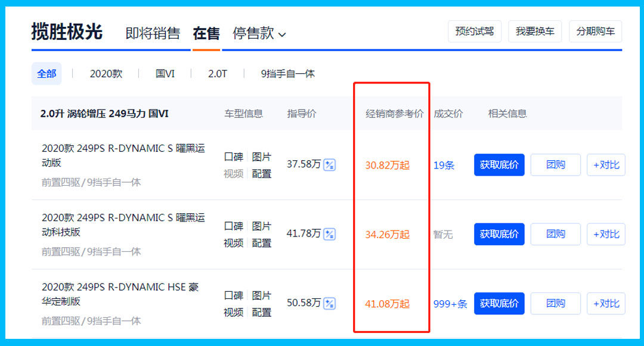This screenshot has width=644, height=346.
Task: Click guide price 50.58万
Action: click(x=304, y=303)
